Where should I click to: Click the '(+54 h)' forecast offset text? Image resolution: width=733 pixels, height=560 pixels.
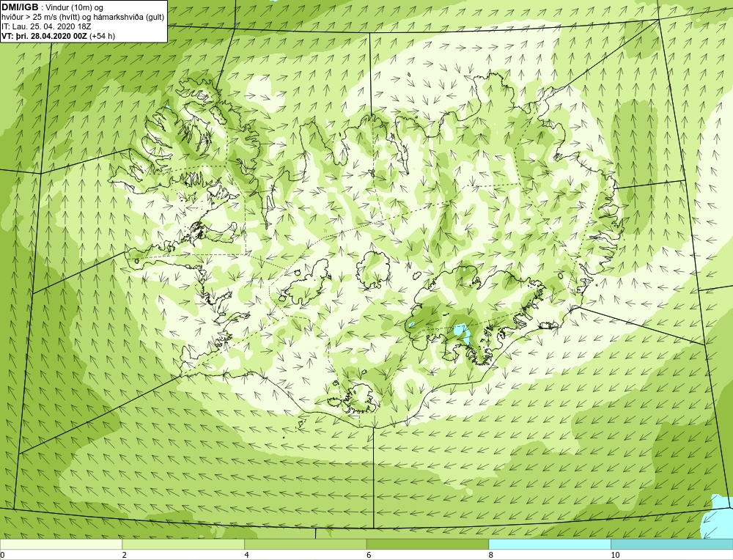(x=102, y=35)
